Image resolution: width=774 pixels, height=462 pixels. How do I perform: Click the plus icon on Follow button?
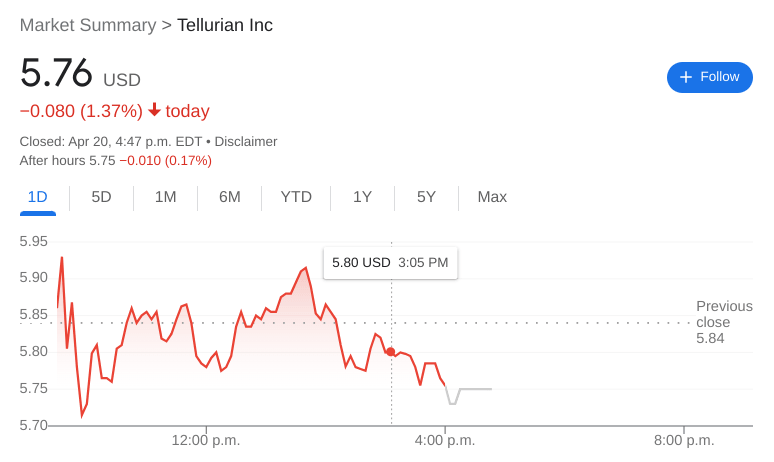(686, 77)
